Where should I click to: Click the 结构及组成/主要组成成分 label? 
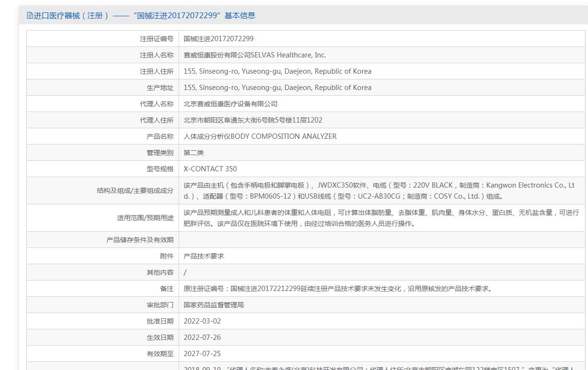click(135, 191)
